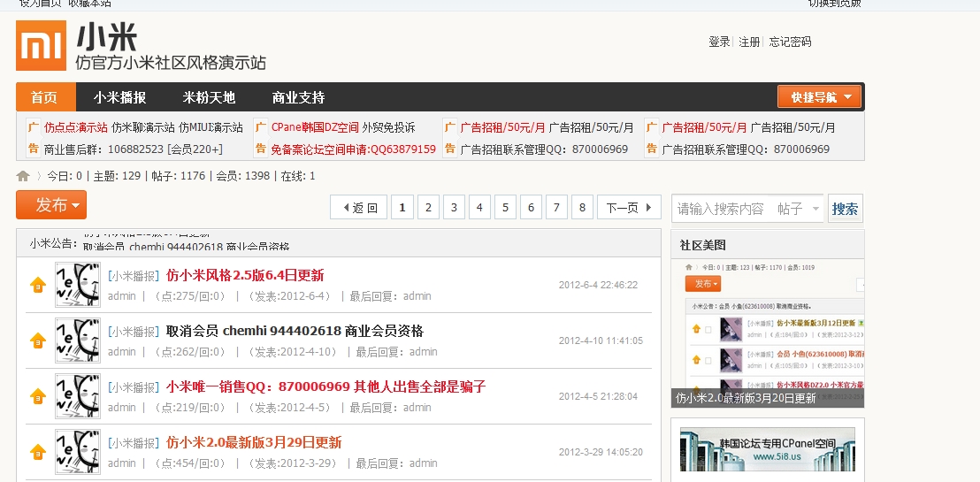This screenshot has height=482, width=980.
Task: Click 外贸免投诉 ad link
Action: [389, 127]
